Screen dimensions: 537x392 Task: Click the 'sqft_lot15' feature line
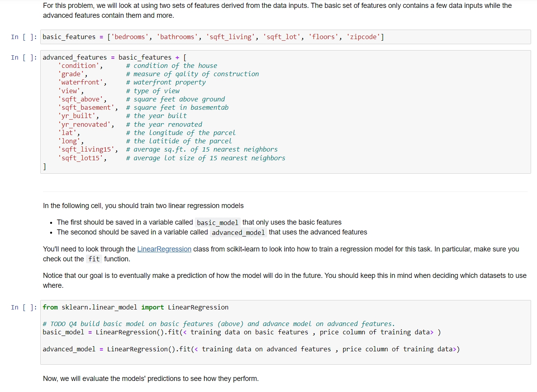[x=80, y=158]
